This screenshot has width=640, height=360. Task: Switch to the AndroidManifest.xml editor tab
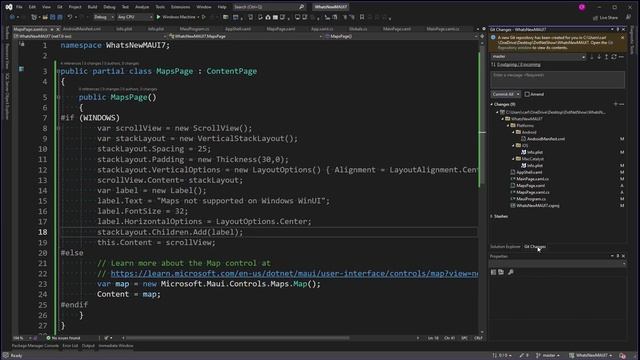(x=82, y=29)
